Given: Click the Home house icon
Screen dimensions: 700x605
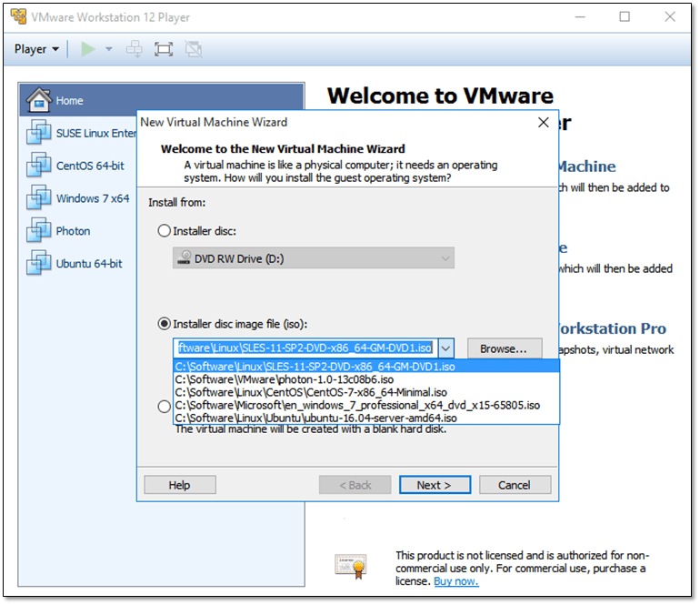Looking at the screenshot, I should click(39, 99).
